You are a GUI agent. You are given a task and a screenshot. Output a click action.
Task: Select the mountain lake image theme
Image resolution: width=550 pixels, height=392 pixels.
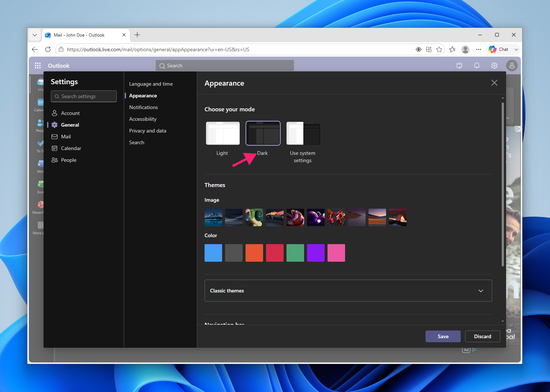[x=213, y=217]
